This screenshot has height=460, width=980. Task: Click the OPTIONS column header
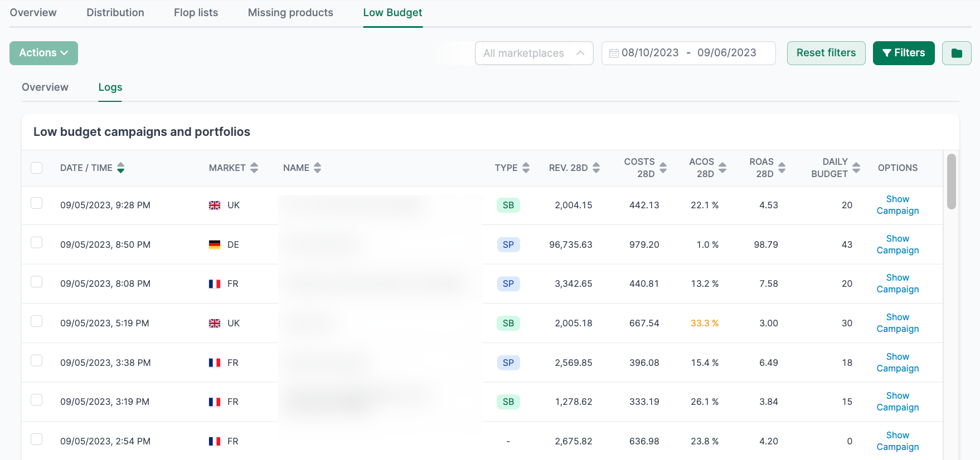(897, 168)
